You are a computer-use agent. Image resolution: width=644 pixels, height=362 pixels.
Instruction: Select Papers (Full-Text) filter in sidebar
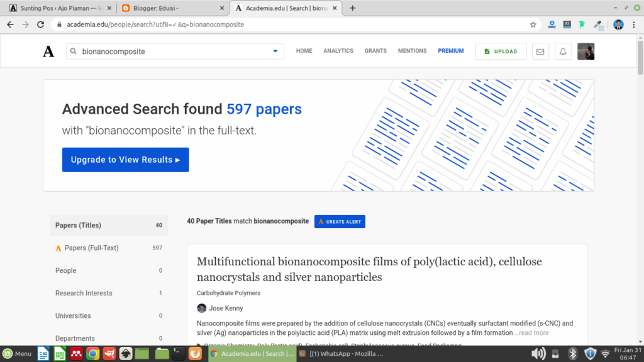pos(109,248)
